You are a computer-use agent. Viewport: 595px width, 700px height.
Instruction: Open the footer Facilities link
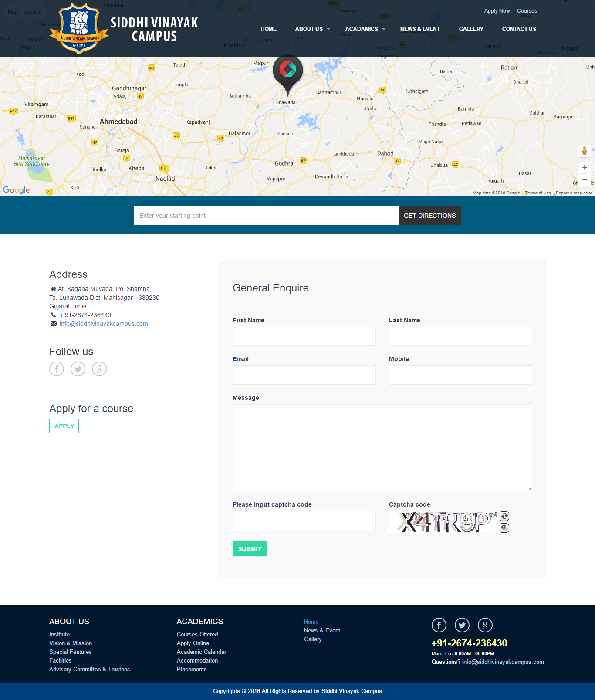point(61,660)
